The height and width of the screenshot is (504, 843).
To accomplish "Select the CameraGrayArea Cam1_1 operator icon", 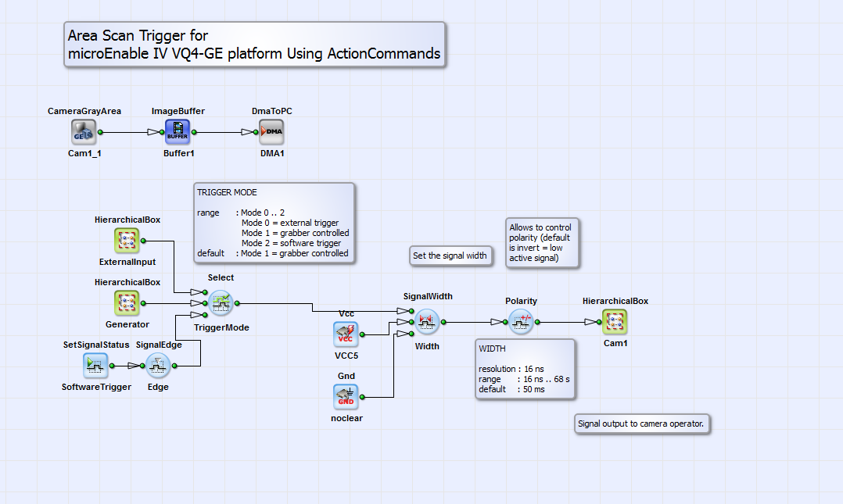I will (84, 132).
